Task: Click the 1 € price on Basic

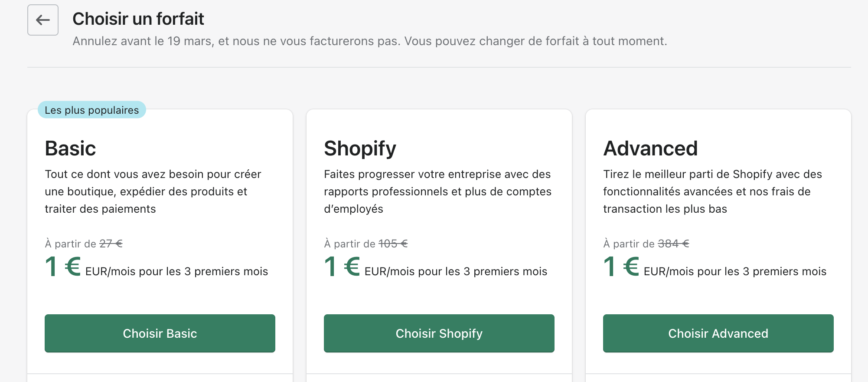Action: click(63, 267)
